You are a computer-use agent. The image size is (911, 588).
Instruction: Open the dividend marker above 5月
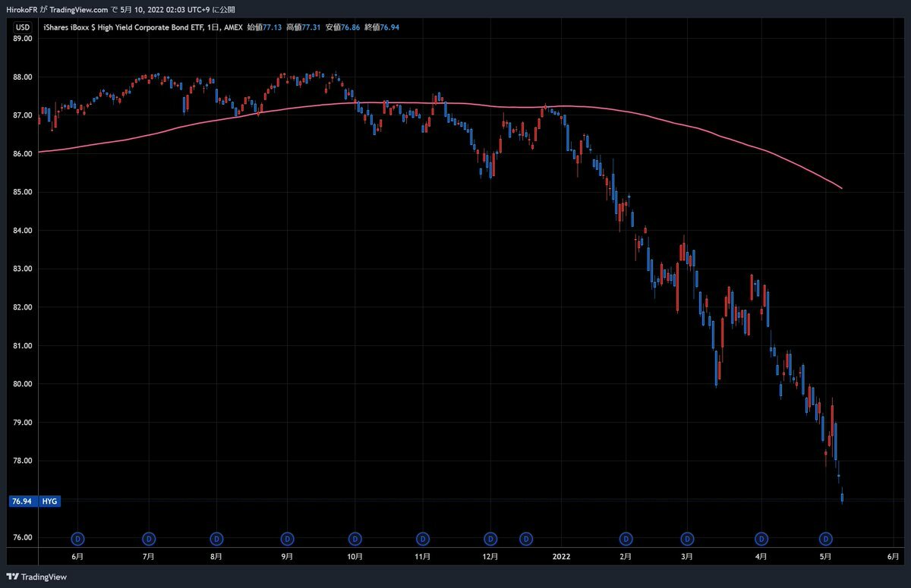(x=825, y=539)
